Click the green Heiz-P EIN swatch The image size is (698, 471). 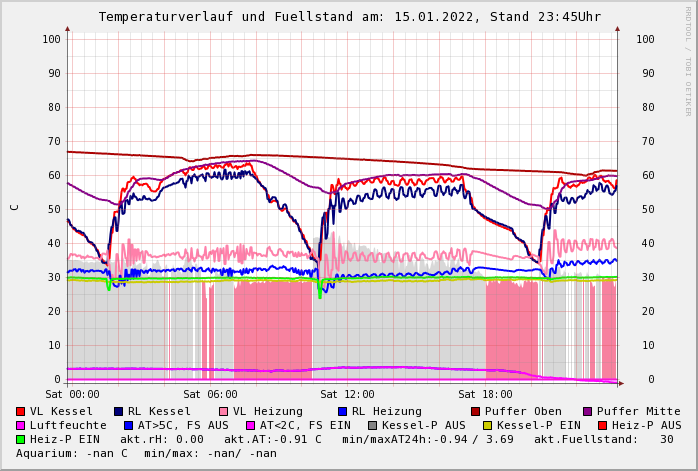[x=21, y=439]
